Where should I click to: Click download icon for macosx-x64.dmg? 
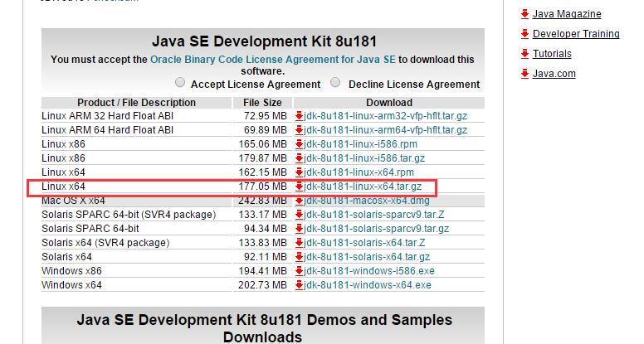299,201
